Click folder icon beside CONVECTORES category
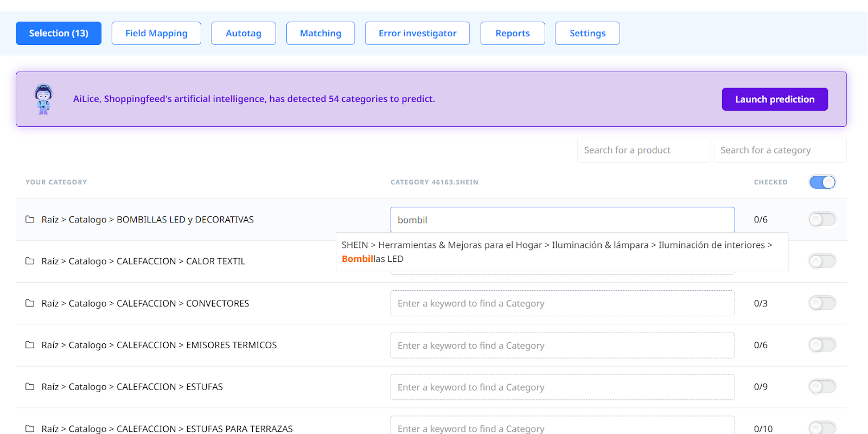 30,303
